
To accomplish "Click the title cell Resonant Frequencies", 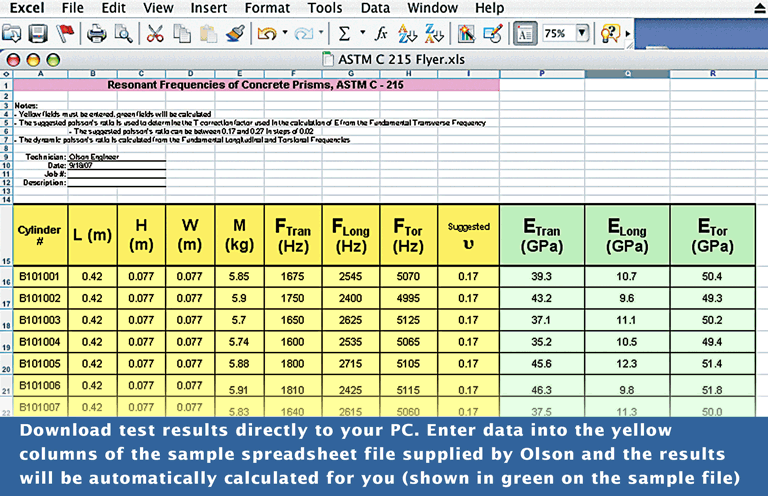I will click(x=256, y=85).
